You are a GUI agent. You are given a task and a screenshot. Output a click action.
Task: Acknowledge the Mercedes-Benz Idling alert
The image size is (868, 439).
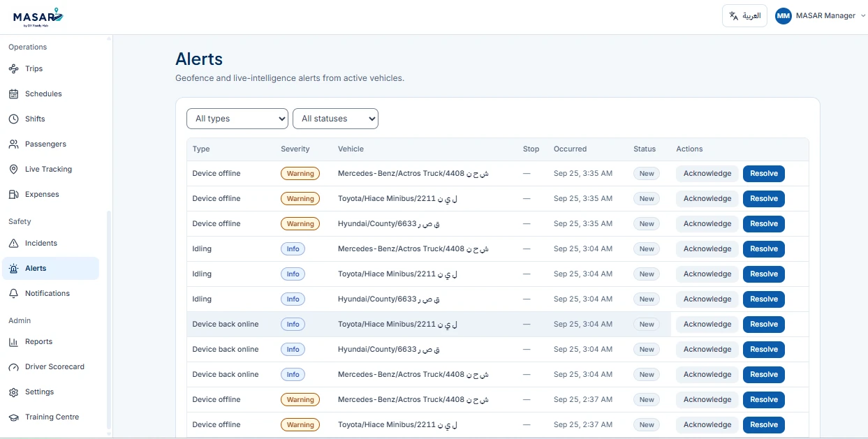(x=707, y=249)
